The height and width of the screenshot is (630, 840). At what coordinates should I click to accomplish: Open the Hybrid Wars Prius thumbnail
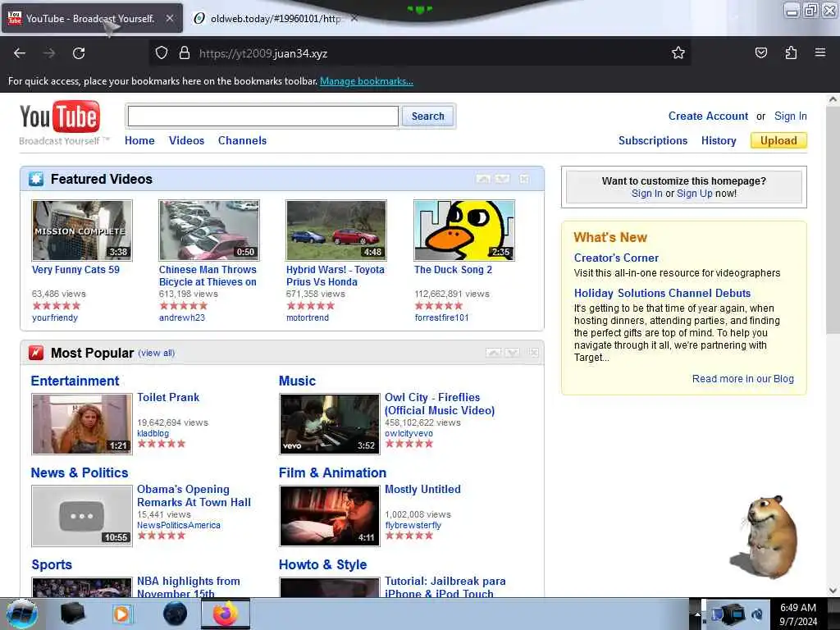[x=336, y=231]
